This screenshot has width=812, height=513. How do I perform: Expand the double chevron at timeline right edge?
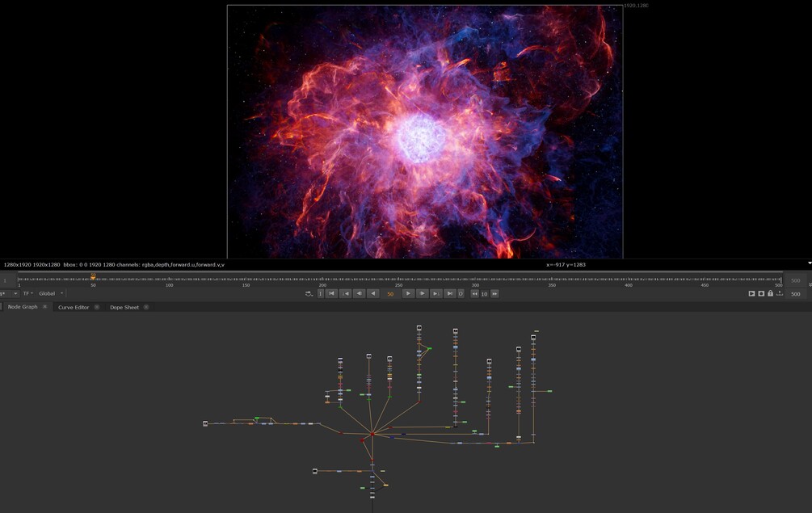pyautogui.click(x=810, y=284)
